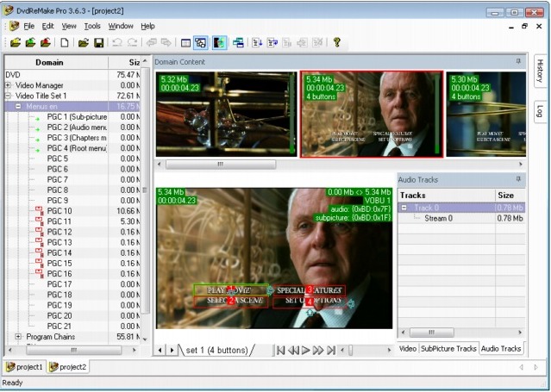Click the teal stacked blocks toolbar icon
This screenshot has width=551, height=392.
pyautogui.click(x=238, y=43)
